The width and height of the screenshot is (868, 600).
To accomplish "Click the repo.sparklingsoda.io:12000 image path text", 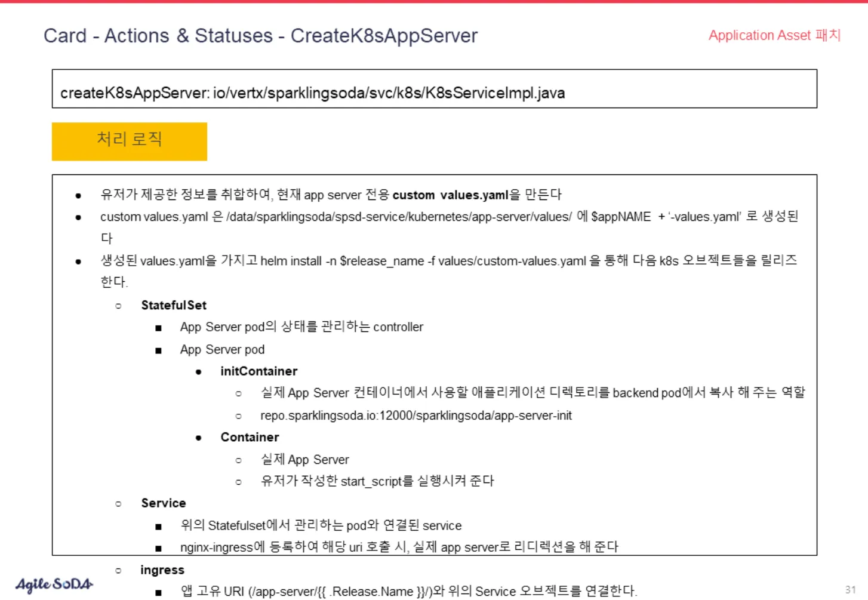I will coord(415,416).
